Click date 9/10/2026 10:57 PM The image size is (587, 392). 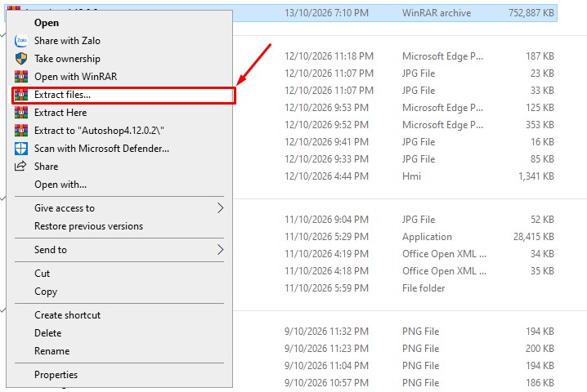tap(326, 383)
